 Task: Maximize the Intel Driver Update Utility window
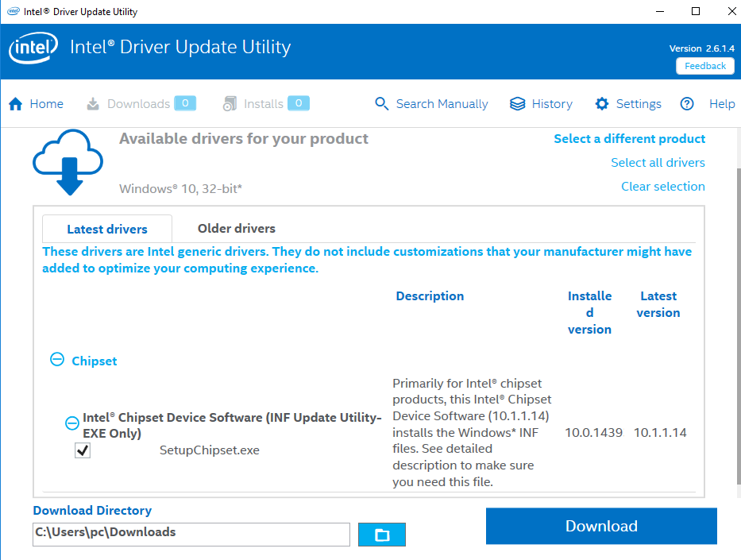696,11
